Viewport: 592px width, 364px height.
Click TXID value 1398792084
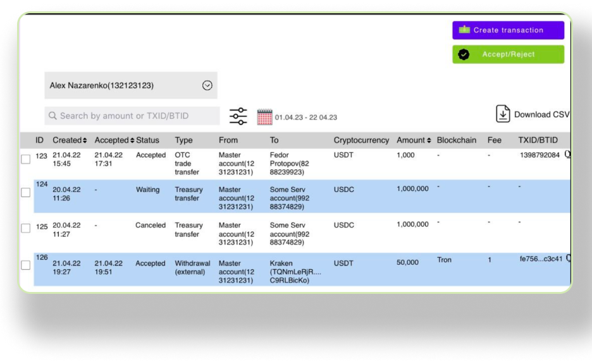(540, 155)
